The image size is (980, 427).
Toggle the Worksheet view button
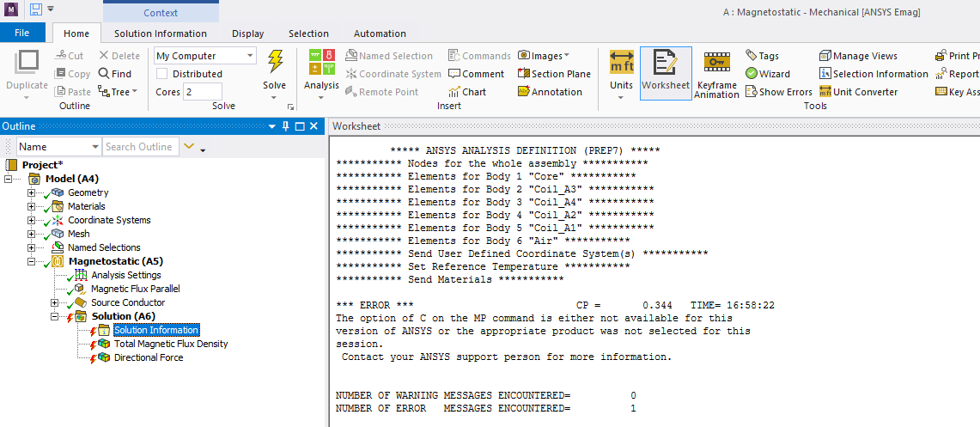pos(666,72)
